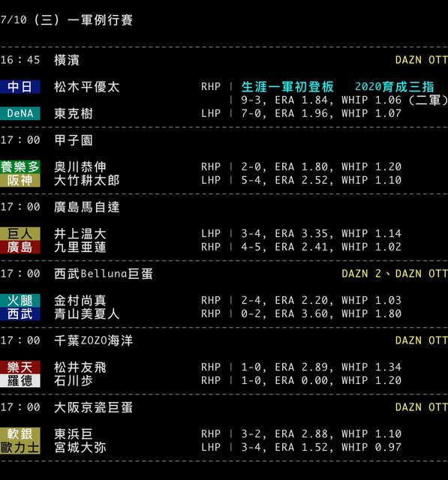
Task: Click the 火腿 team badge
Action: click(x=20, y=300)
